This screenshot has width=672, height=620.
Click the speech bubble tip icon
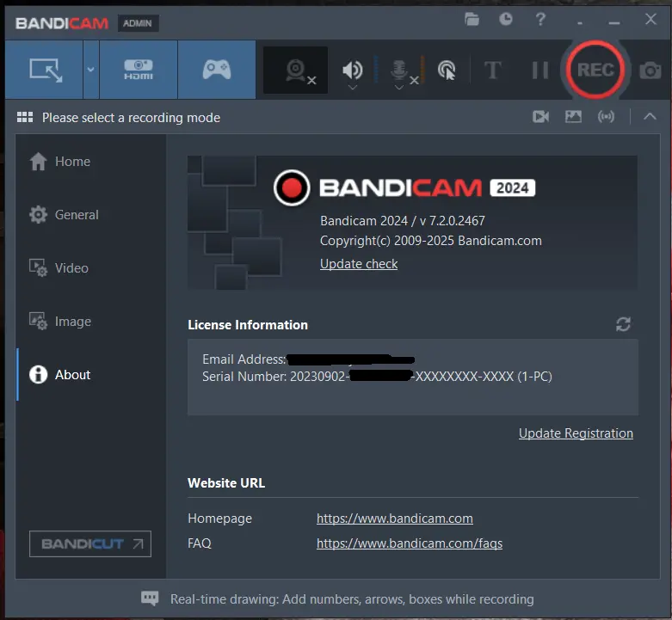coord(150,599)
